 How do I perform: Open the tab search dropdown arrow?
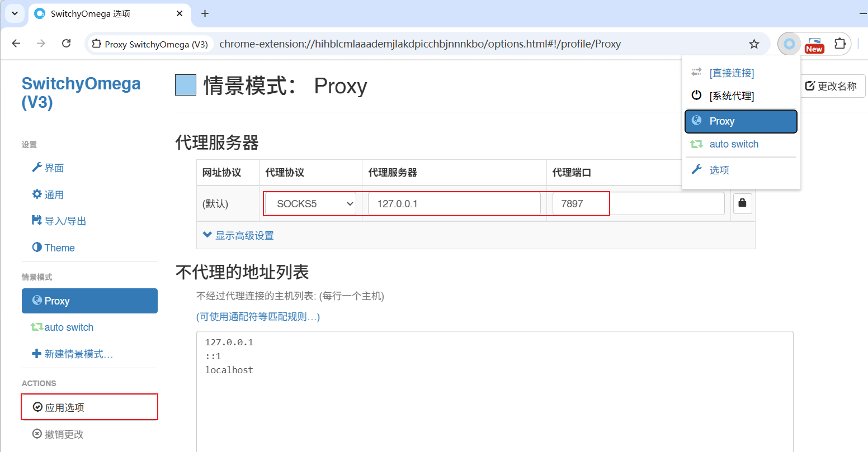pos(15,13)
